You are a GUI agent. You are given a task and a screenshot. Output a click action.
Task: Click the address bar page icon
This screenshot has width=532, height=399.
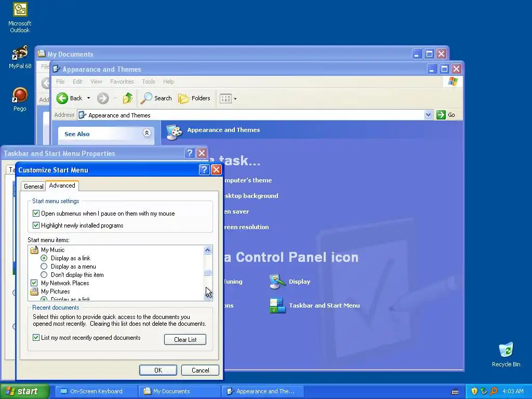coord(82,115)
